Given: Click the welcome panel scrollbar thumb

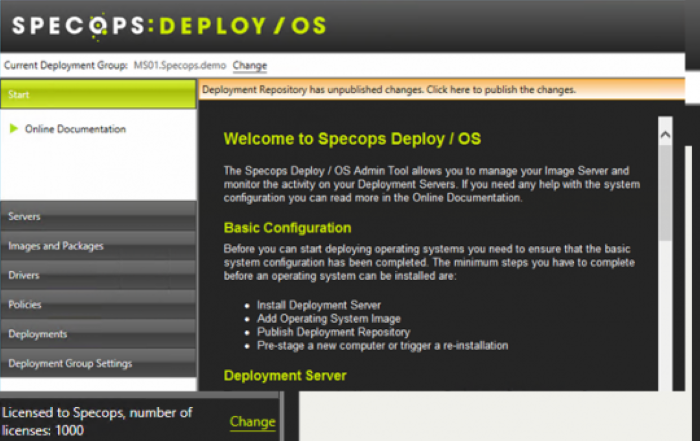Looking at the screenshot, I should click(665, 192).
